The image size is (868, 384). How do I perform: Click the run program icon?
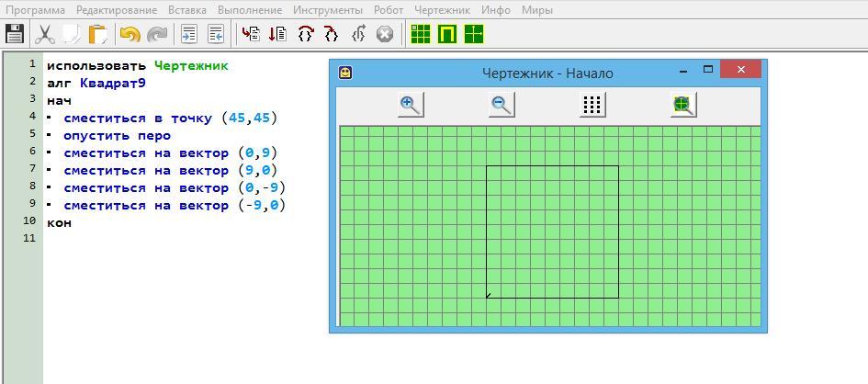251,34
